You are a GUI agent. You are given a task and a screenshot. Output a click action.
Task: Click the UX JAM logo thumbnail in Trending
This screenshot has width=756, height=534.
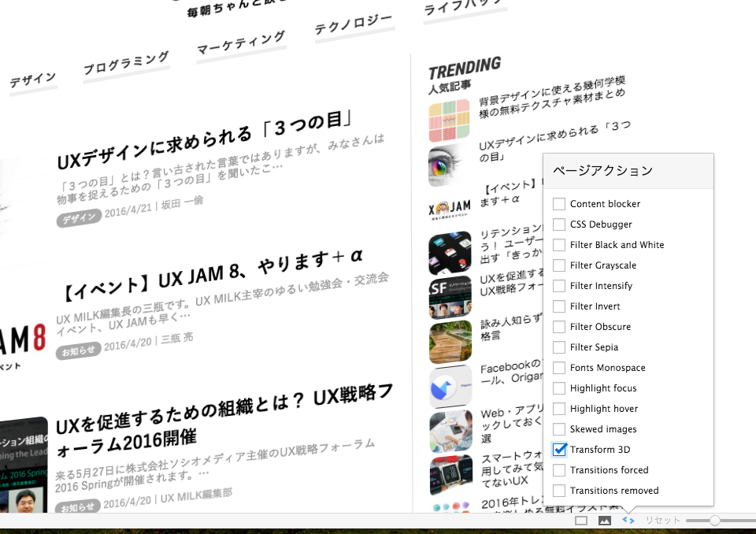(x=450, y=209)
